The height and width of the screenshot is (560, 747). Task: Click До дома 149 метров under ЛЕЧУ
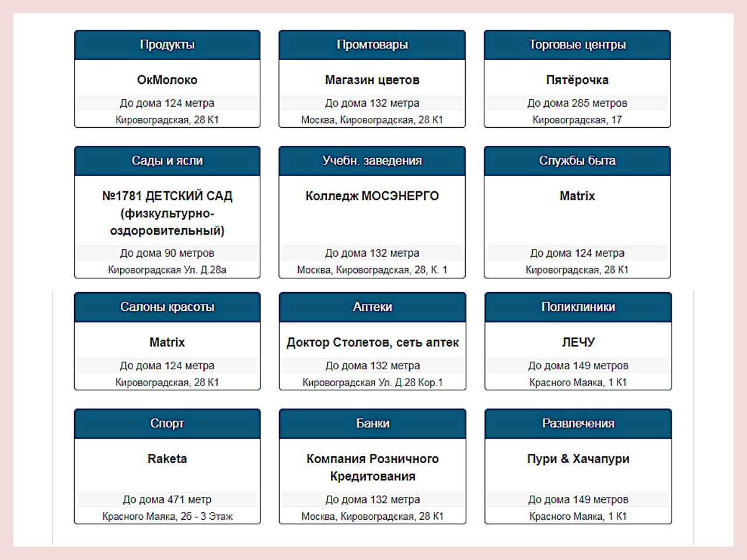pos(578,366)
